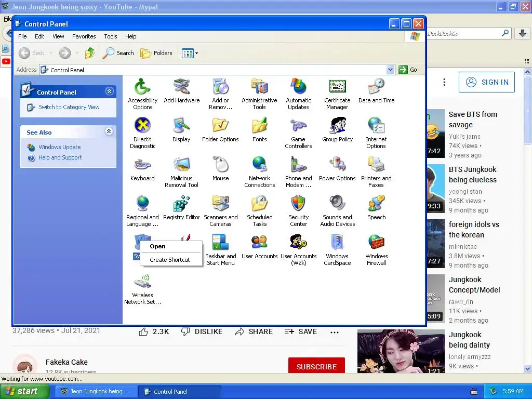This screenshot has height=399, width=532.
Task: Select the Mouse icon
Action: [x=220, y=169]
